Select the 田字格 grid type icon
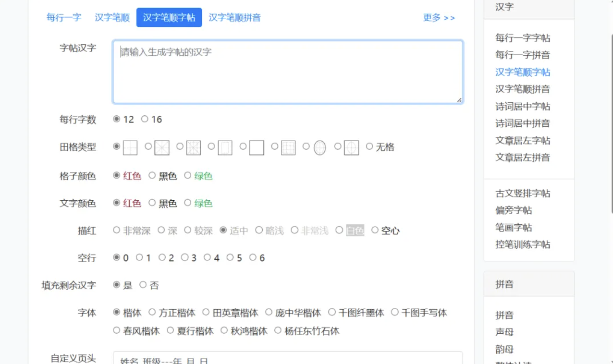Image resolution: width=613 pixels, height=364 pixels. click(x=130, y=147)
